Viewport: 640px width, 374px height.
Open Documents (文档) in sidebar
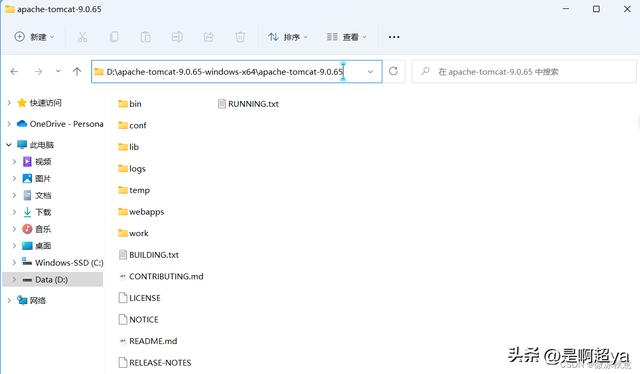point(37,195)
